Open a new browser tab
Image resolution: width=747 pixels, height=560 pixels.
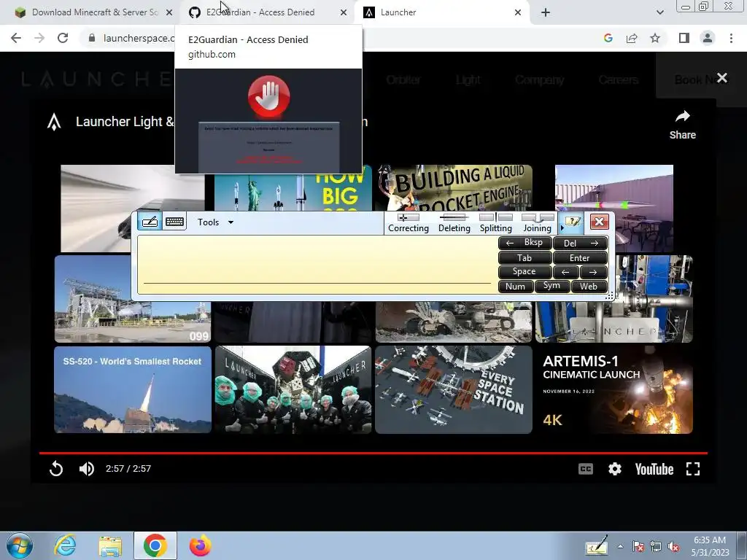(x=546, y=12)
